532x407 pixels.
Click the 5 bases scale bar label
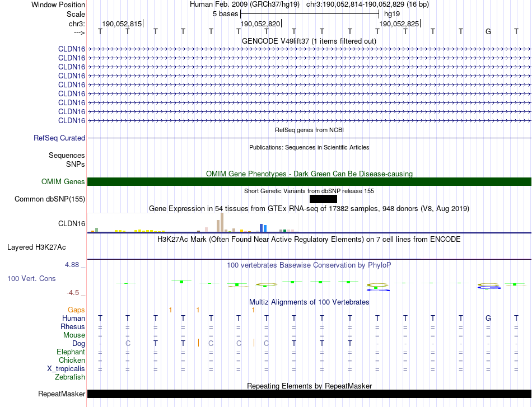tap(225, 14)
